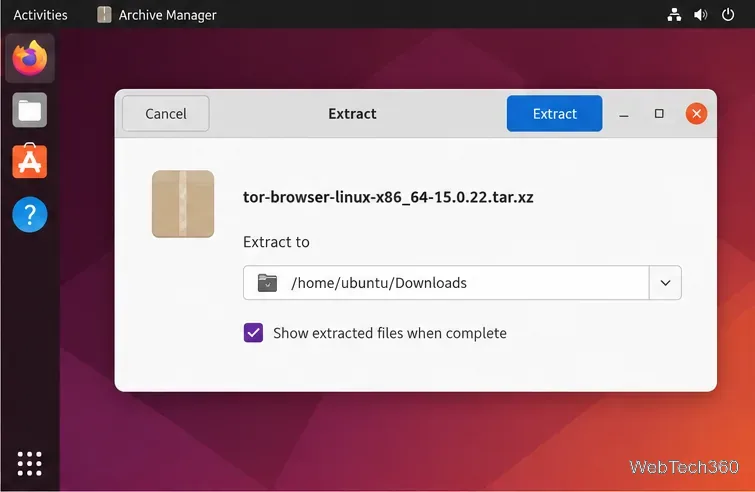Screen dimensions: 755x492
Task: Launch Ubuntu Software from the dock
Action: coord(30,161)
